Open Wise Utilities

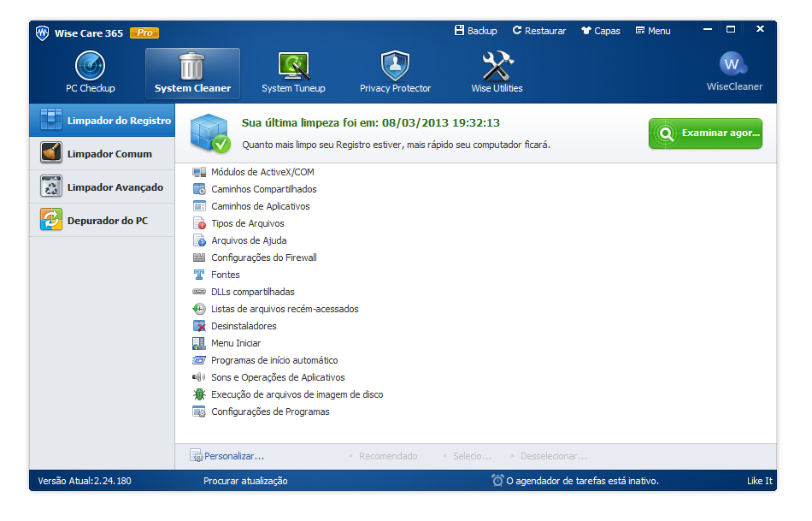pyautogui.click(x=496, y=72)
